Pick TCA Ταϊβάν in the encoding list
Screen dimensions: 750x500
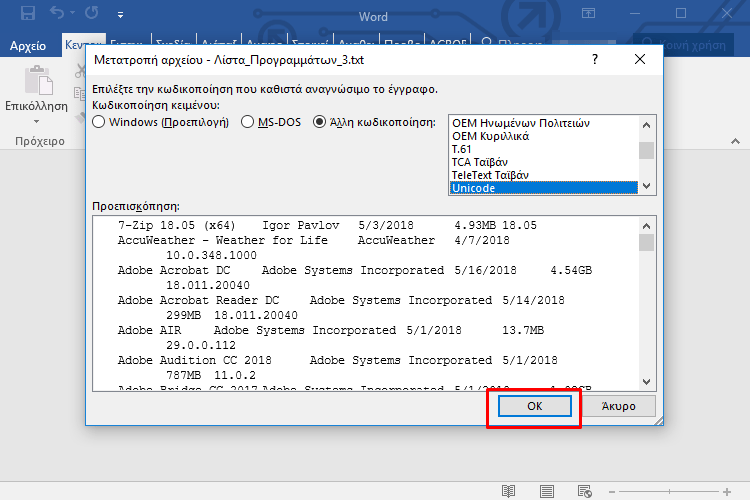click(543, 162)
